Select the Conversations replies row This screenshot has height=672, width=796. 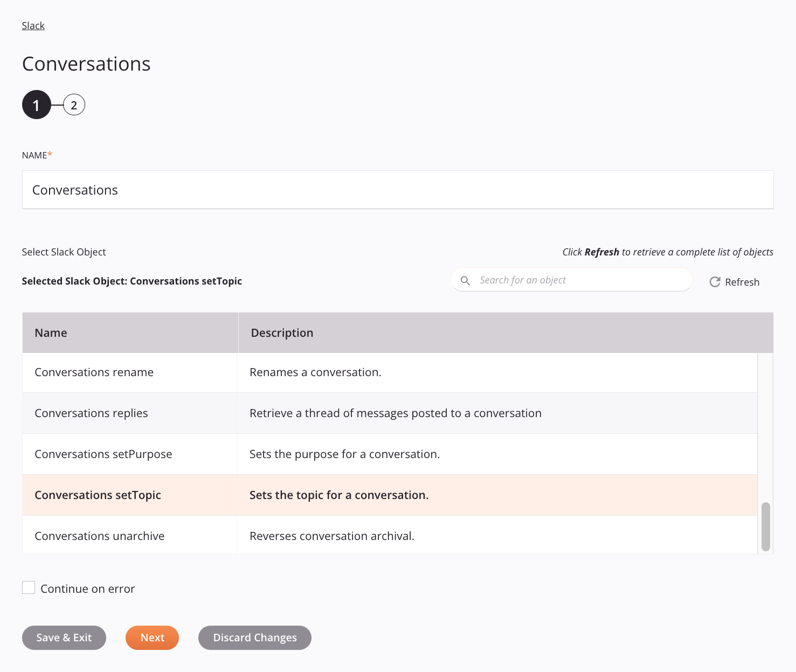390,413
